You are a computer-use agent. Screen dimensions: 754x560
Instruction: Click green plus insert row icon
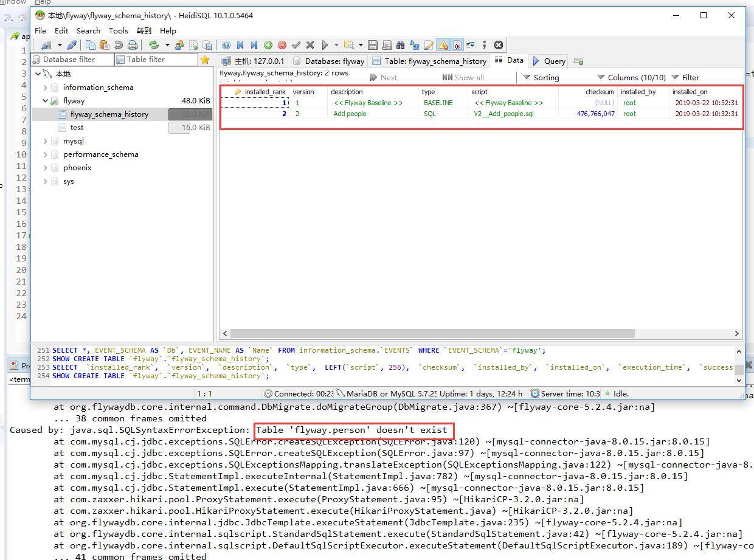coord(268,45)
